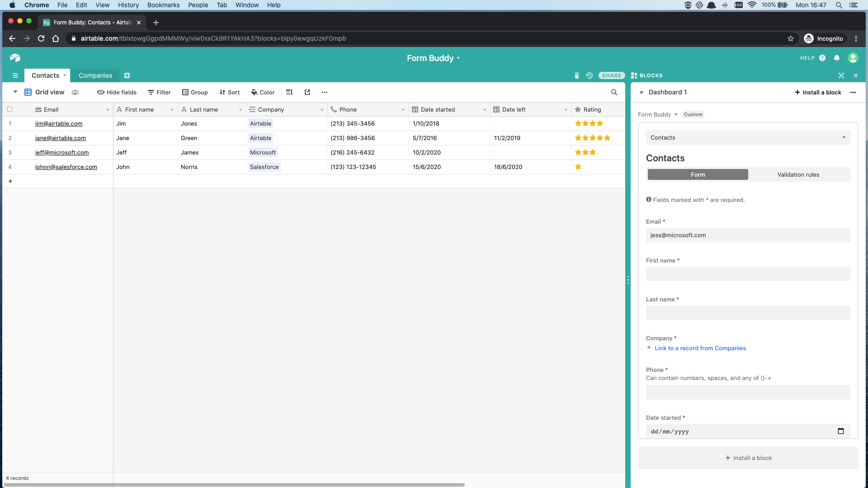The width and height of the screenshot is (868, 488).
Task: Open the Filter options
Action: pyautogui.click(x=159, y=92)
